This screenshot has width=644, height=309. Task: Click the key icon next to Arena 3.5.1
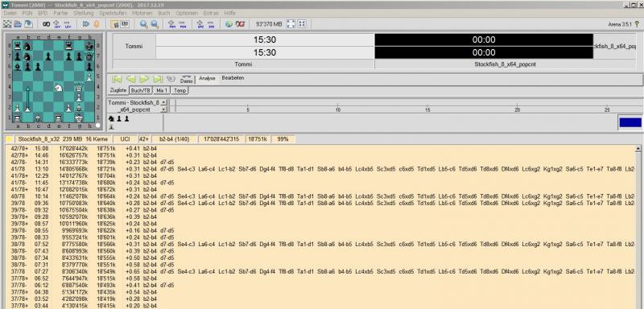[x=637, y=24]
